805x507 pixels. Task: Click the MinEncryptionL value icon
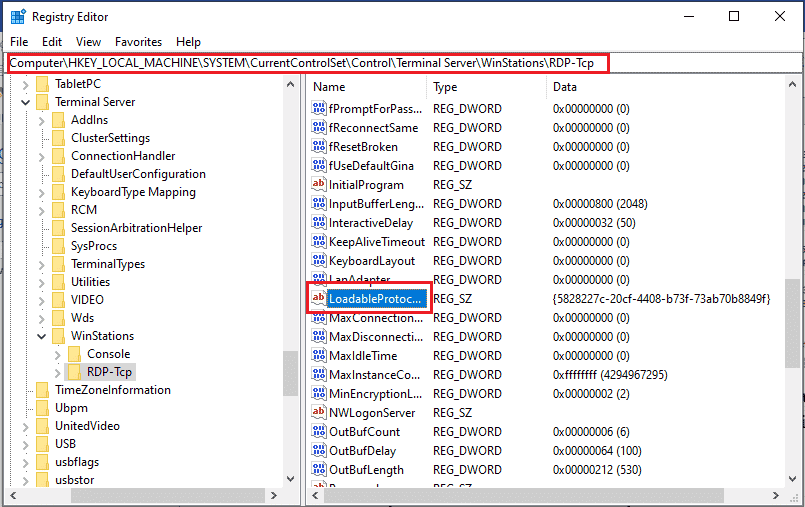click(x=318, y=393)
